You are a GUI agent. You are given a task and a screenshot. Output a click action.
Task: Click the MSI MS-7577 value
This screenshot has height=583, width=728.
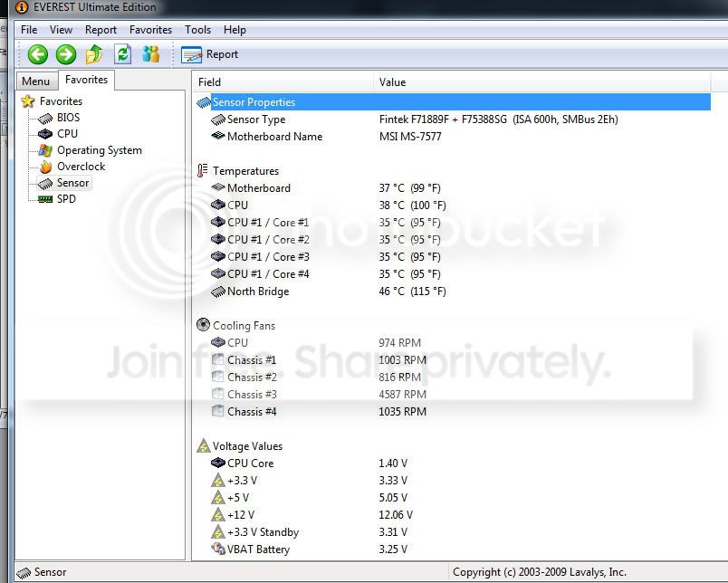[410, 137]
